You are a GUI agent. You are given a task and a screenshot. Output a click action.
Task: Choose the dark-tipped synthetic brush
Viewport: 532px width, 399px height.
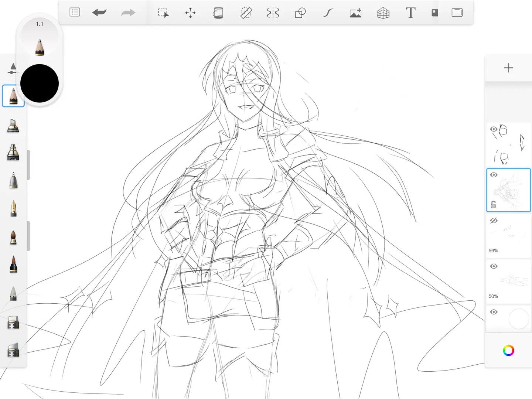[x=13, y=264]
